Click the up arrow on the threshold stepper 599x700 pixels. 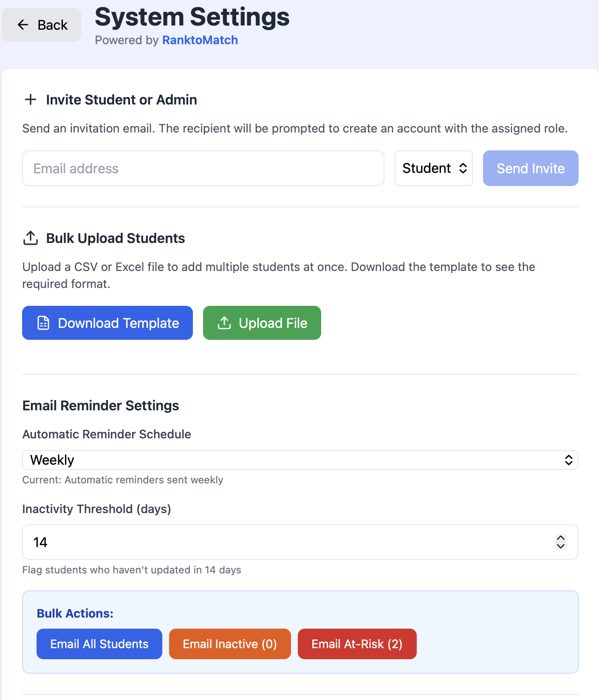(560, 539)
